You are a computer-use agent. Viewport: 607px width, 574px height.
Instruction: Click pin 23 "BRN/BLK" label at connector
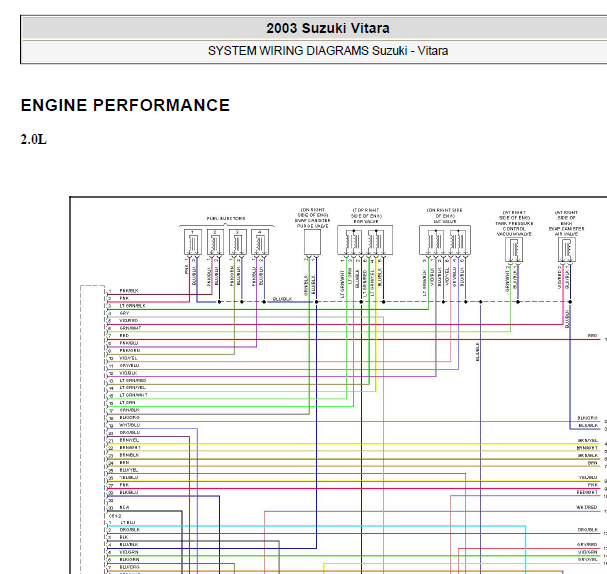click(x=129, y=455)
